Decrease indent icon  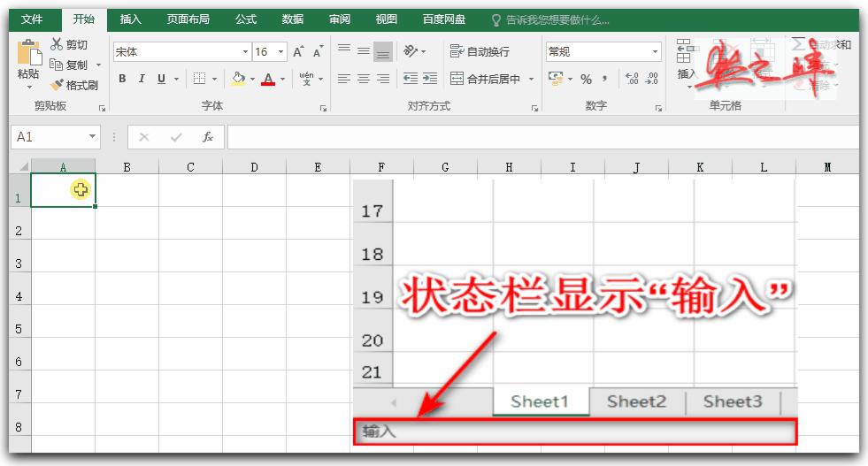tap(411, 80)
